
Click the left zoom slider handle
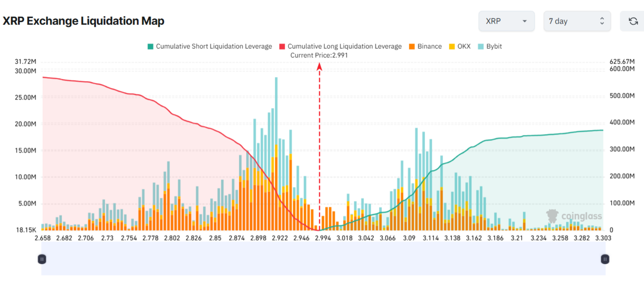coord(42,259)
